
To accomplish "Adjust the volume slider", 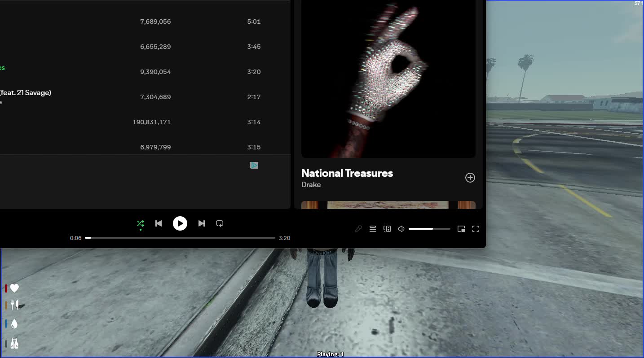I will tap(429, 229).
